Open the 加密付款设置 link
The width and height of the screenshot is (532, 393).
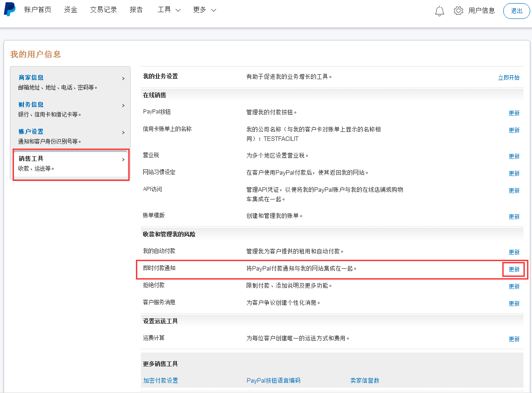[x=161, y=380]
